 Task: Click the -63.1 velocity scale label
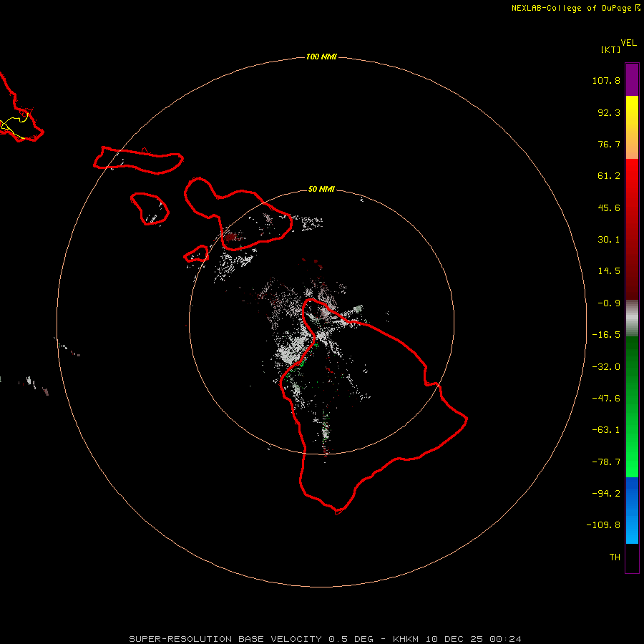pyautogui.click(x=606, y=430)
